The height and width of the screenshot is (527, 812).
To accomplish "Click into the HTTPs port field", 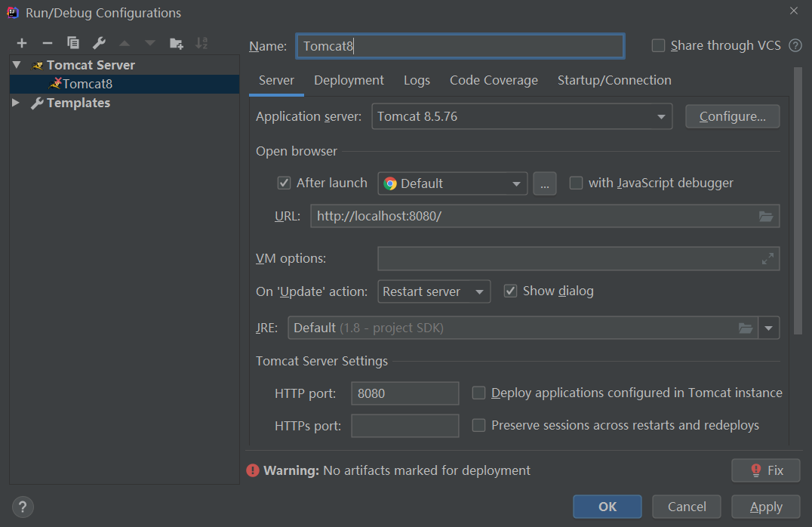I will 405,426.
